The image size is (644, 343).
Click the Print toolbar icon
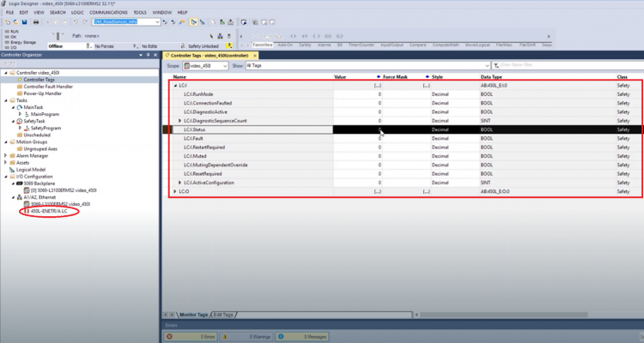pyautogui.click(x=36, y=21)
